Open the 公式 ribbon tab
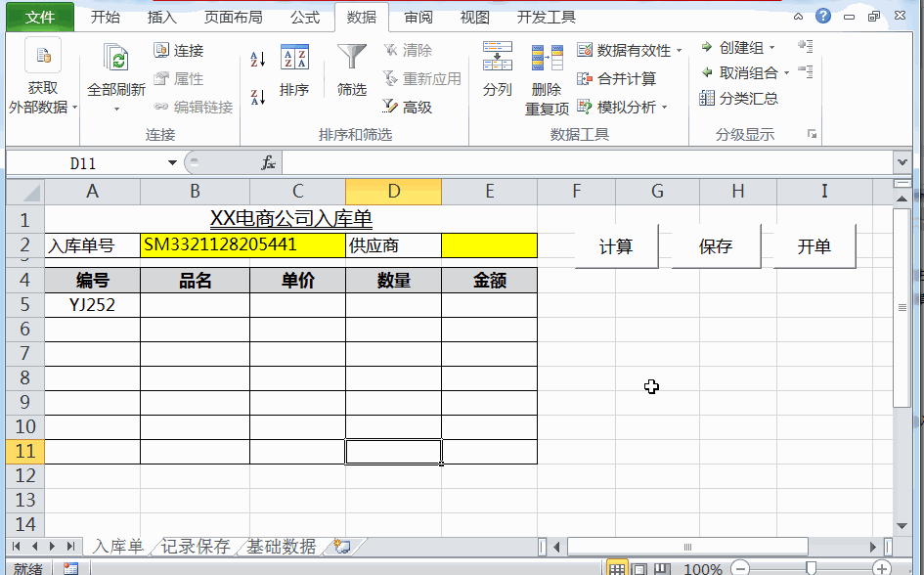Viewport: 924px width, 575px height. click(x=305, y=17)
